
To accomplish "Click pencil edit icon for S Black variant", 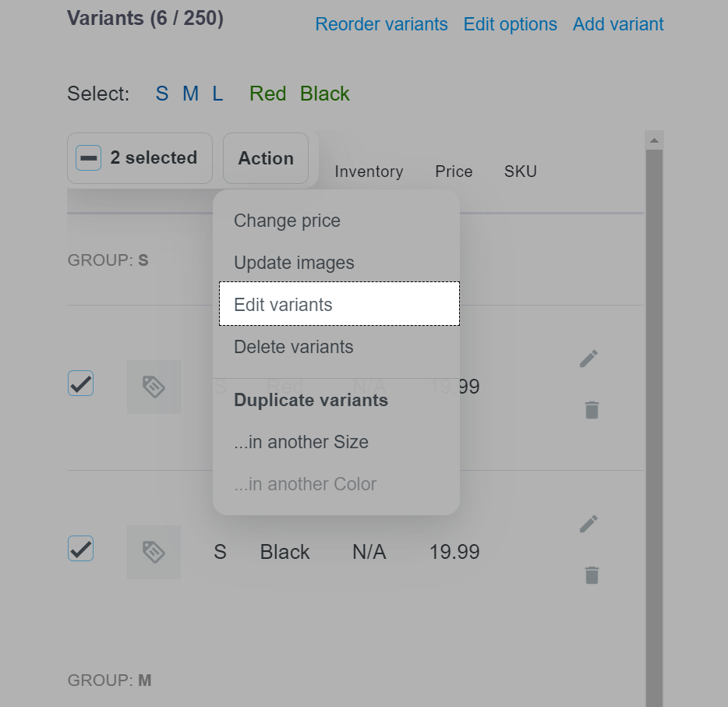I will coord(588,524).
